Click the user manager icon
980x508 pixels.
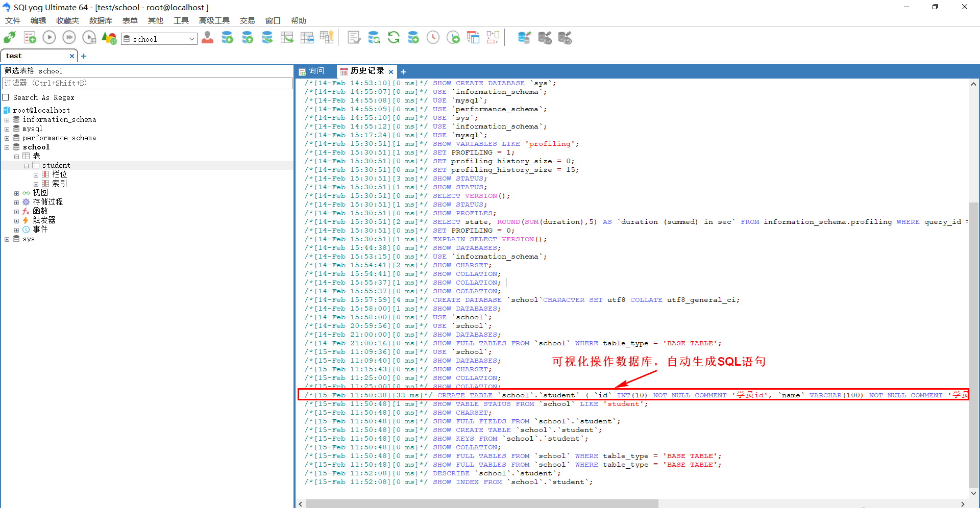point(207,37)
